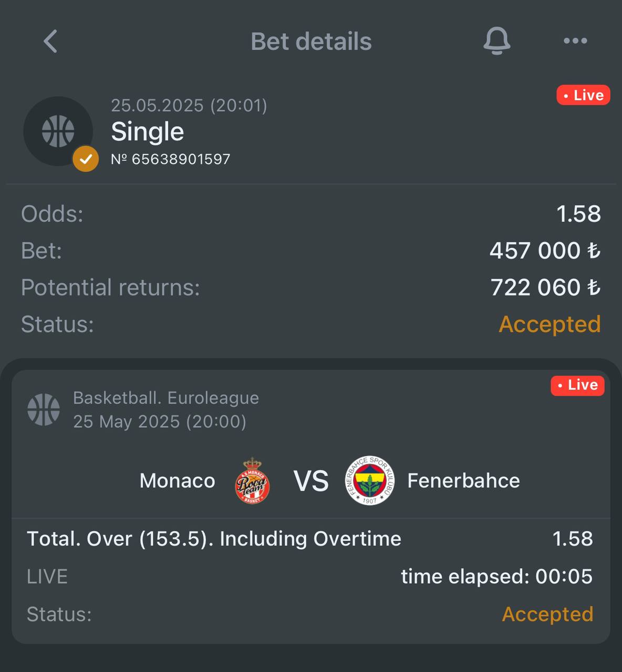Tap the time elapsed 00:05 text
Screen dimensions: 622x672
(x=497, y=576)
